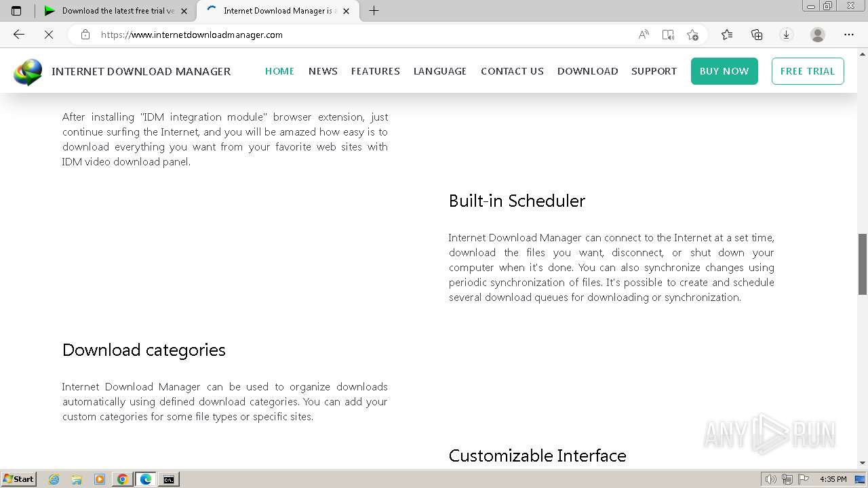Open Internet Explorer from the taskbar
Image resolution: width=868 pixels, height=488 pixels.
click(54, 479)
